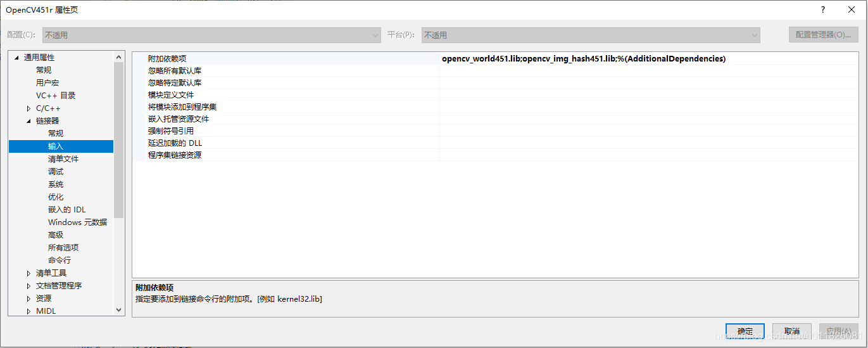
Task: Select 常规 under 通用属性
Action: [44, 70]
